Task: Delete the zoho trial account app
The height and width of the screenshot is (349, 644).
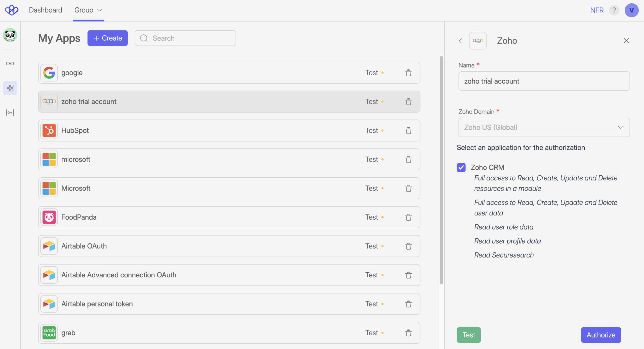Action: point(409,102)
